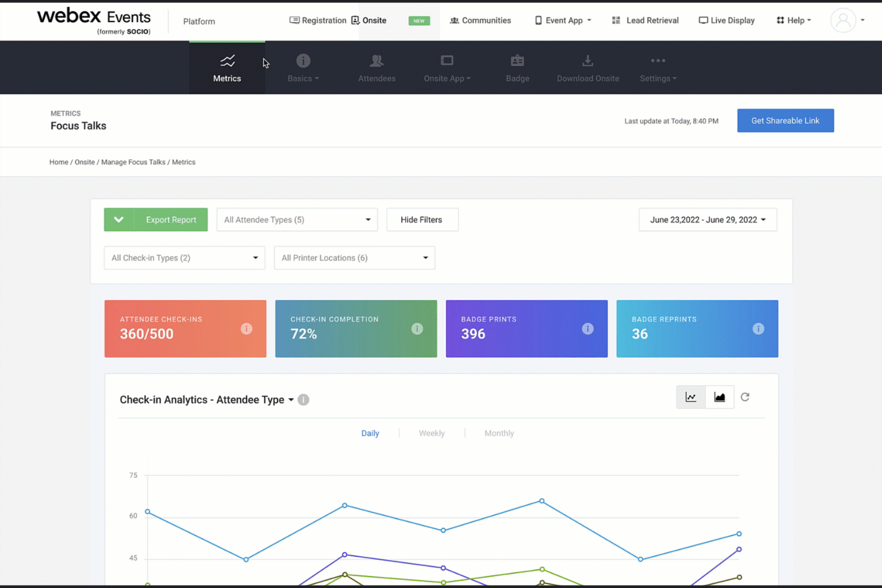Click the Help icon
Viewport: 882px width, 588px height.
click(780, 20)
